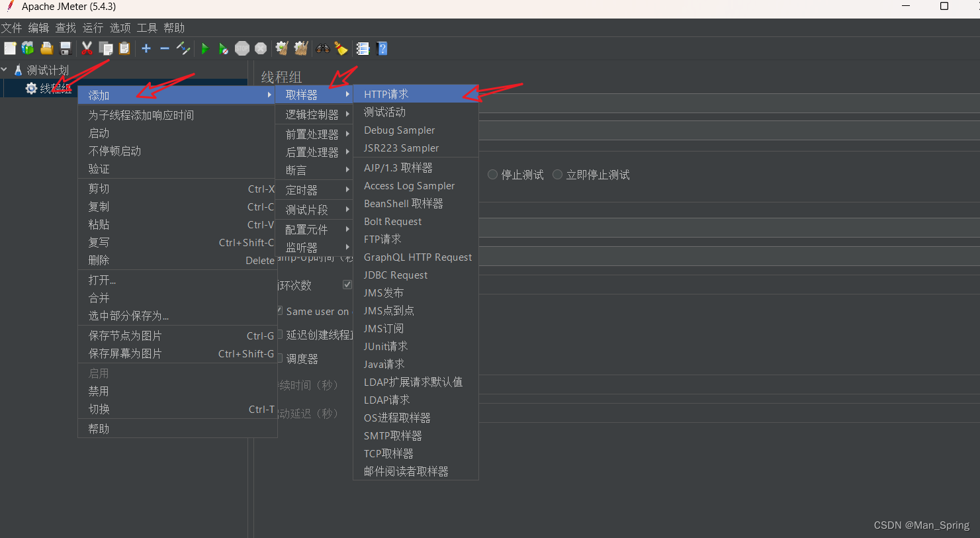This screenshot has width=980, height=538.
Task: Expand the 测试片段 submenu
Action: [x=314, y=210]
